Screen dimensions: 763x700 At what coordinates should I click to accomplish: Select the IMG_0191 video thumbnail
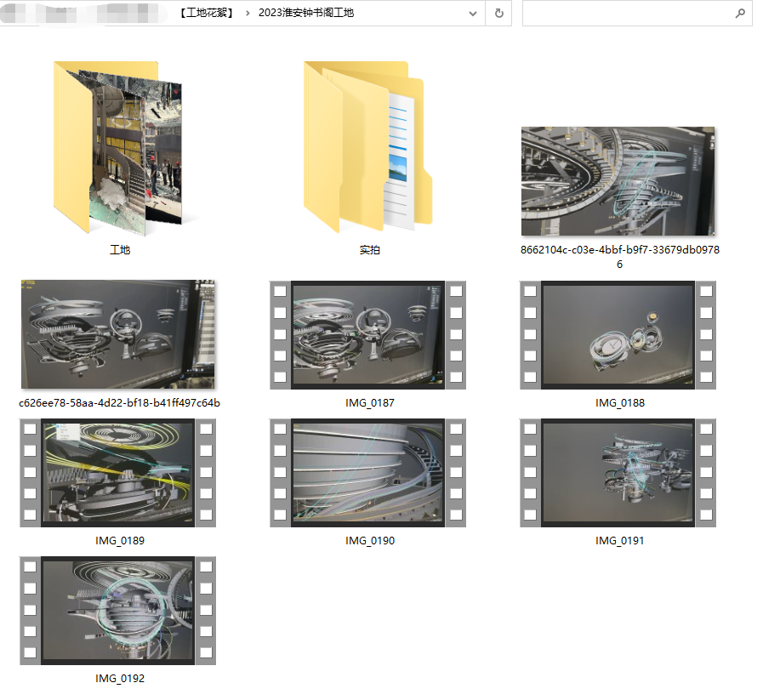(x=618, y=473)
